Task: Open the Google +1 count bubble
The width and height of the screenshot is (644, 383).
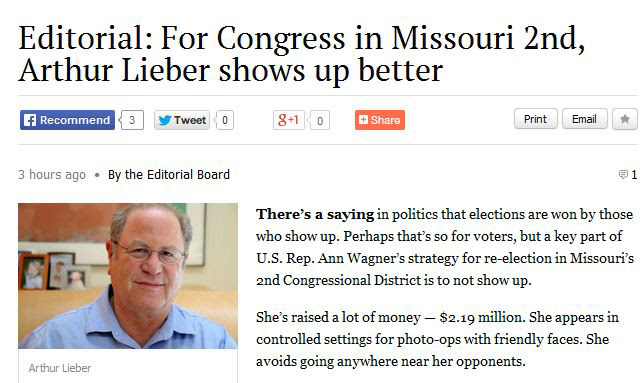Action: pyautogui.click(x=319, y=120)
